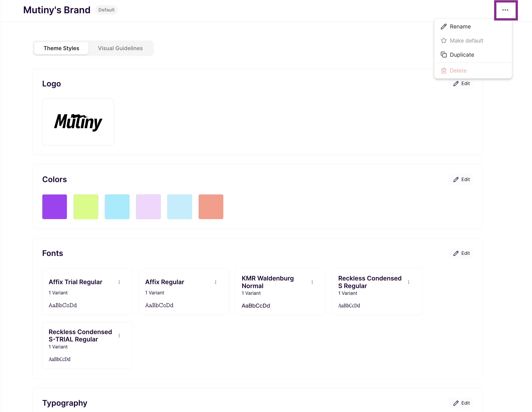This screenshot has width=532, height=412.
Task: Choose Rename from the dropdown menu
Action: [x=473, y=26]
